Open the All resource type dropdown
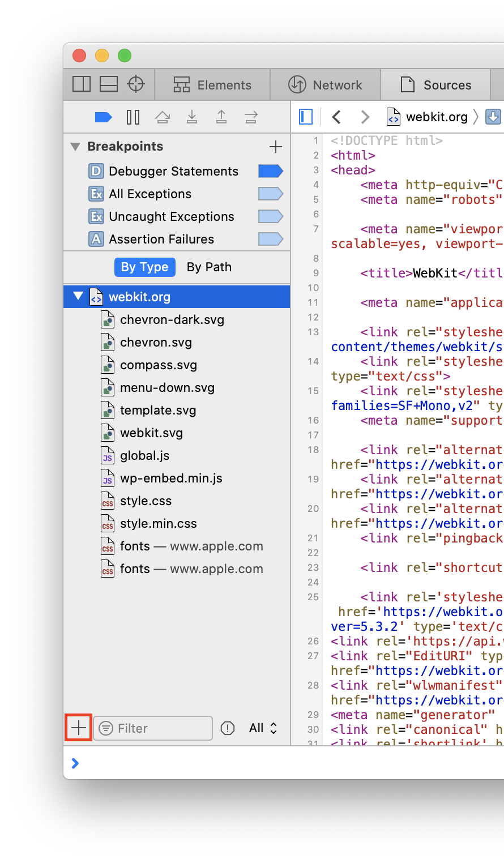This screenshot has width=504, height=863. (x=263, y=728)
